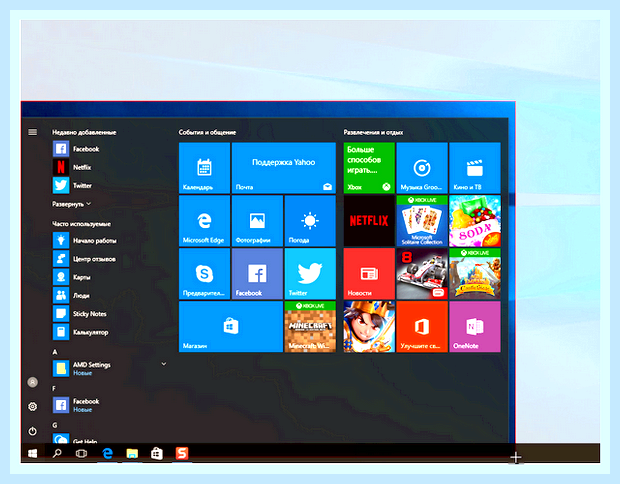The image size is (620, 484).
Task: Open the Календарь tile
Action: coord(204,168)
